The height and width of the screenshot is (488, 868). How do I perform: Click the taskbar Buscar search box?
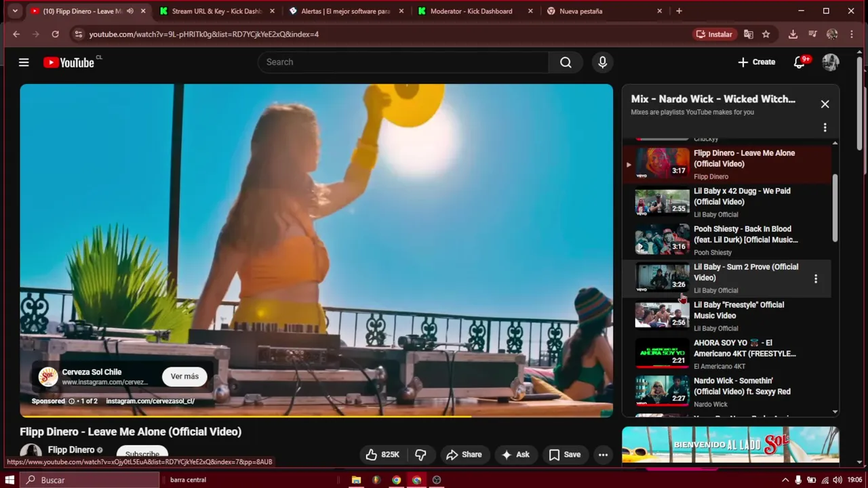tap(90, 480)
